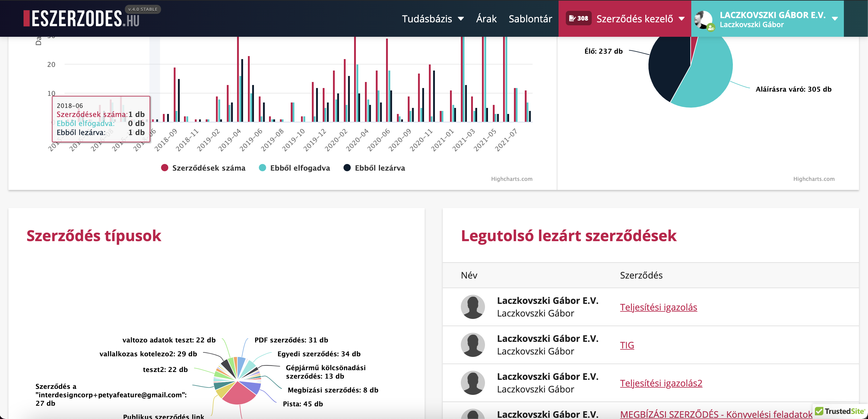
Task: Select the Árak menu item
Action: click(x=486, y=19)
